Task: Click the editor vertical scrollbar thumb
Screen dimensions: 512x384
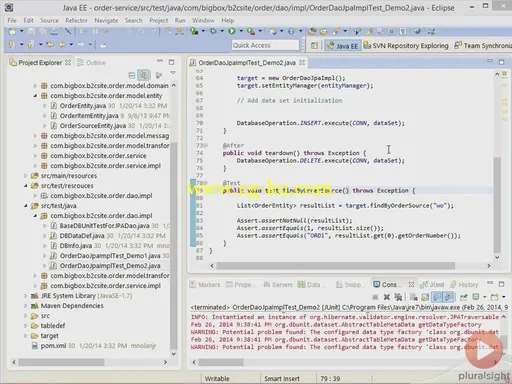Action: pos(497,205)
